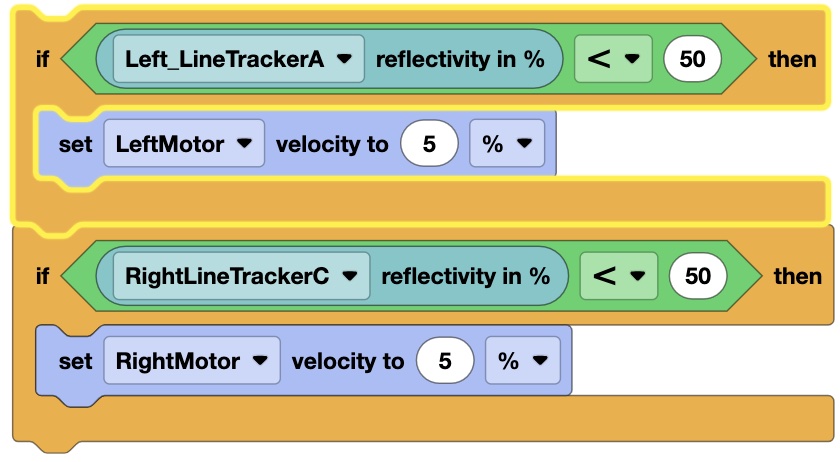
Task: Click the "set" label on the RightMotor block
Action: pyautogui.click(x=75, y=361)
